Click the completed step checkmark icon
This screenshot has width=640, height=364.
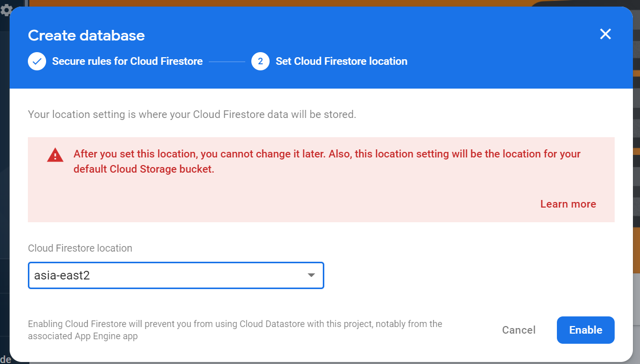pos(37,62)
